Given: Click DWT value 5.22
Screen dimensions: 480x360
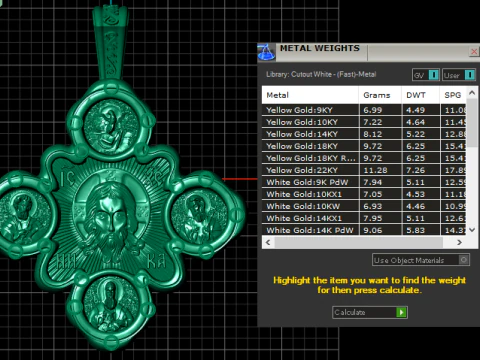Looking at the screenshot, I should 415,134.
